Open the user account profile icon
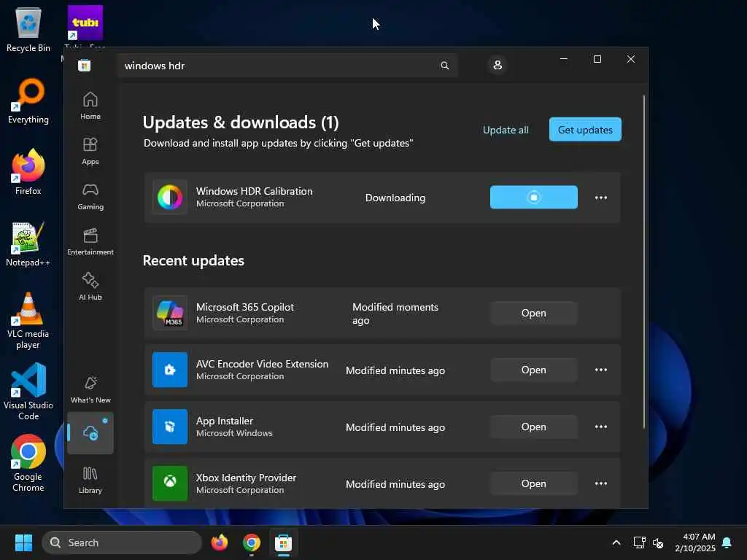This screenshot has width=747, height=560. point(498,65)
